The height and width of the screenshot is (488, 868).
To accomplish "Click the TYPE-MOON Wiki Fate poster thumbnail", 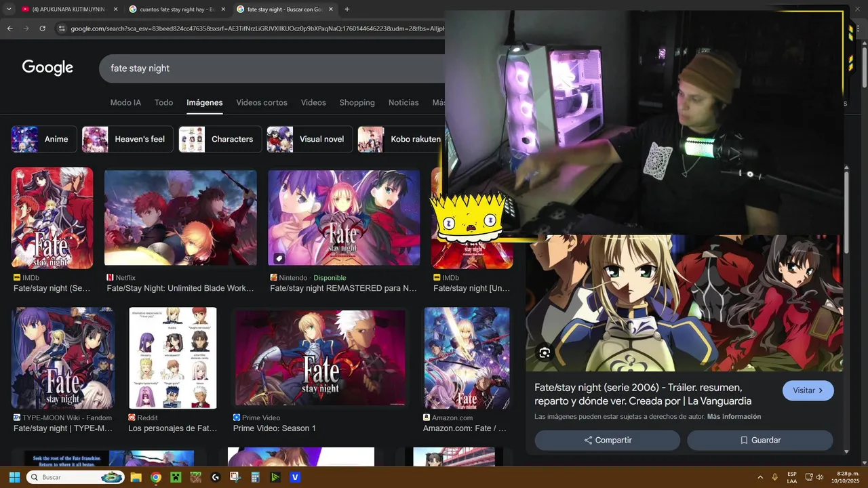I will (63, 358).
